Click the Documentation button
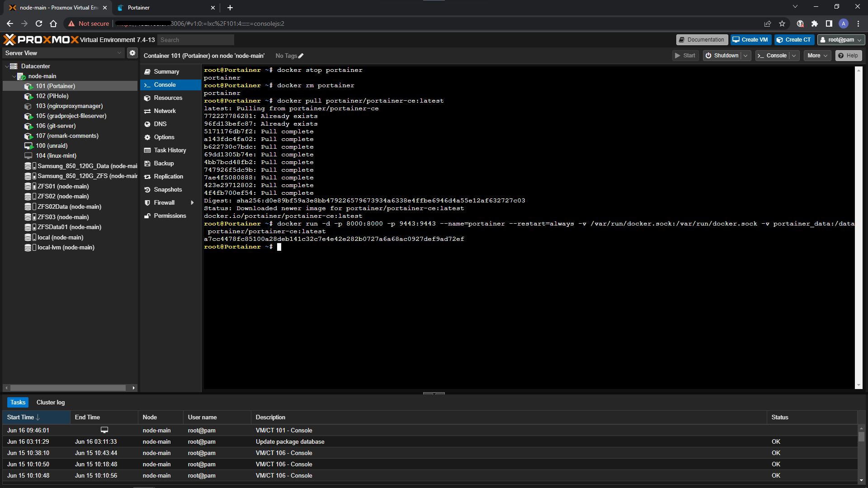This screenshot has height=488, width=868. [x=702, y=40]
